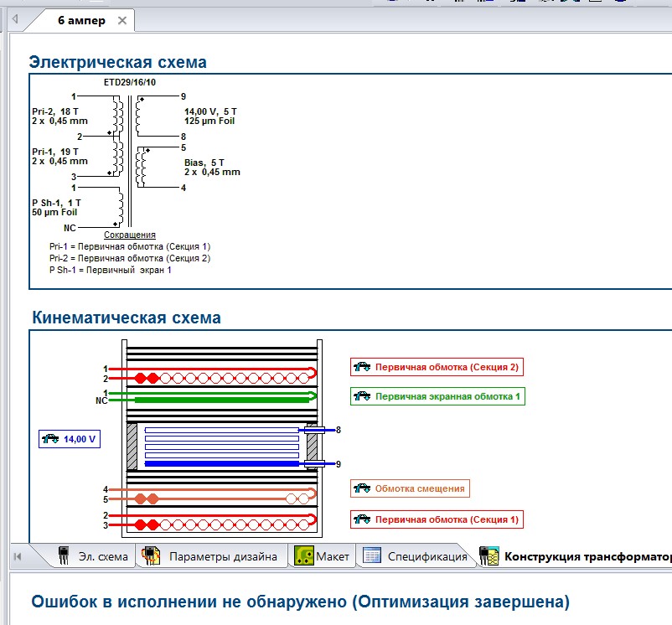
Task: Click the icon in the 14,00 V label
Action: [51, 439]
